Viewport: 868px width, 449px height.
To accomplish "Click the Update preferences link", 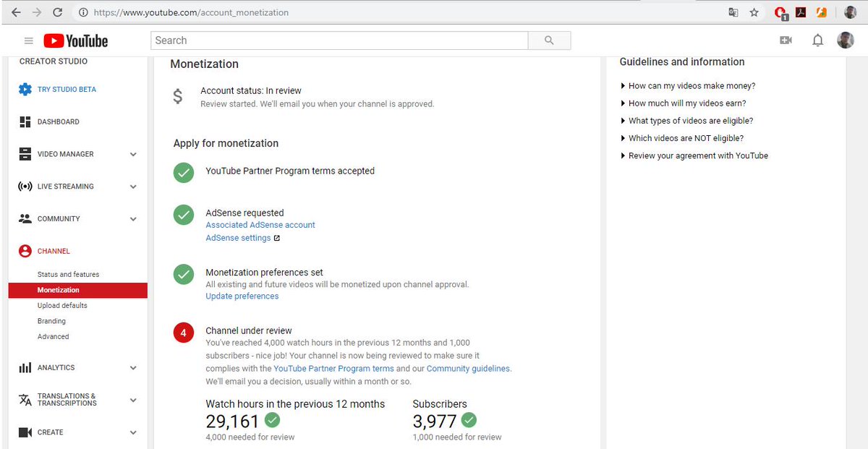I will tap(242, 296).
